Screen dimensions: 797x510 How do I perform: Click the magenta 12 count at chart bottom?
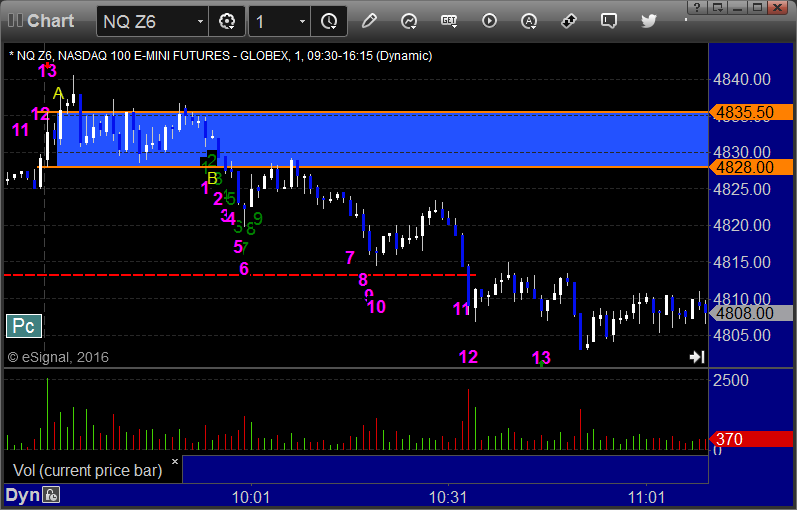coord(468,357)
